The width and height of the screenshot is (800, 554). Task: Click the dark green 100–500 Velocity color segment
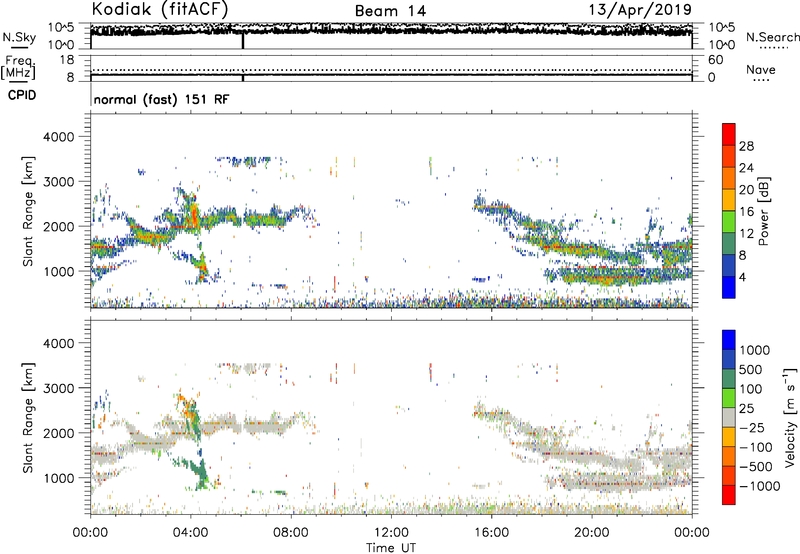[x=729, y=379]
